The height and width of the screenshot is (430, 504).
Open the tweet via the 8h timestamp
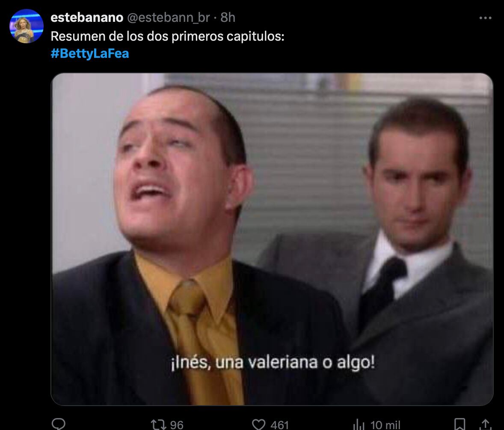(228, 18)
